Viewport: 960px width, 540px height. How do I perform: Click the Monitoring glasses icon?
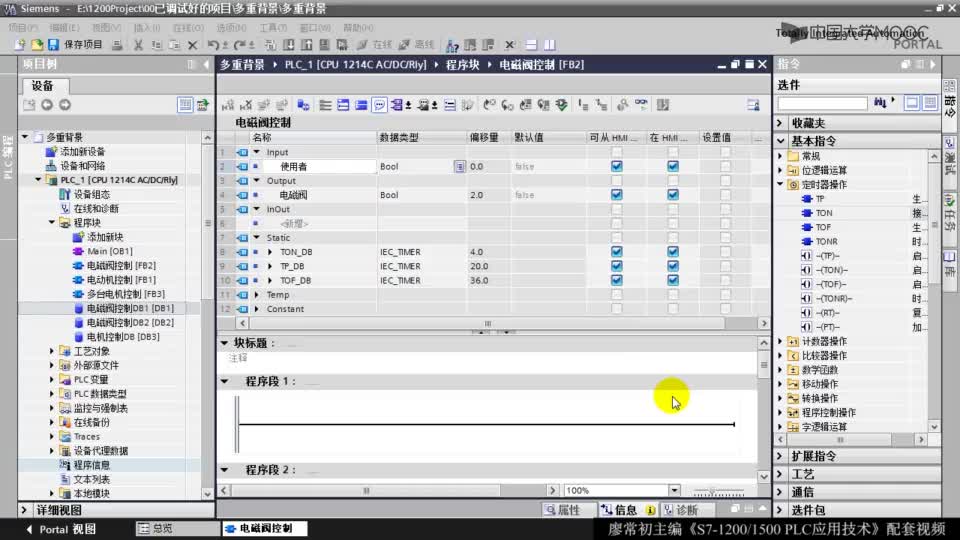coord(641,105)
